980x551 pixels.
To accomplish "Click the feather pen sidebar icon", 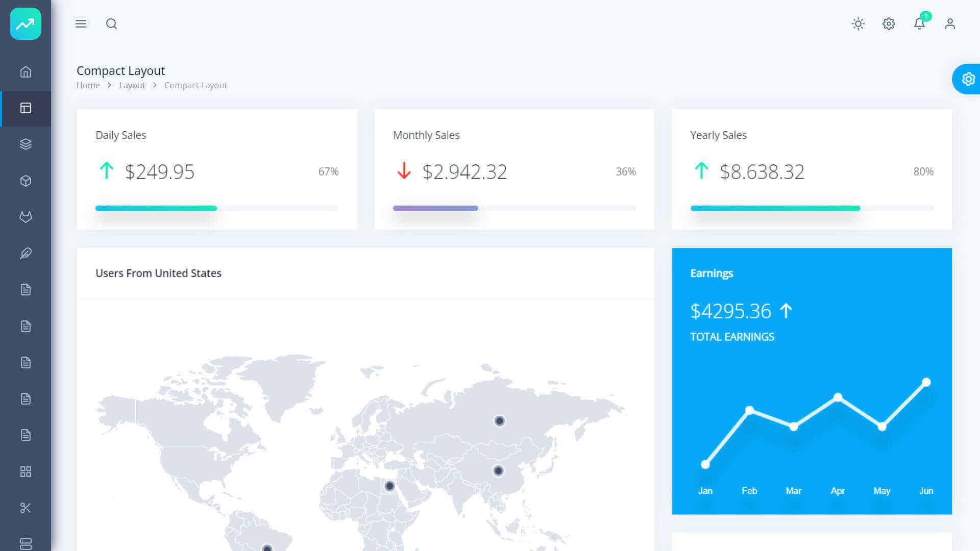I will (26, 254).
